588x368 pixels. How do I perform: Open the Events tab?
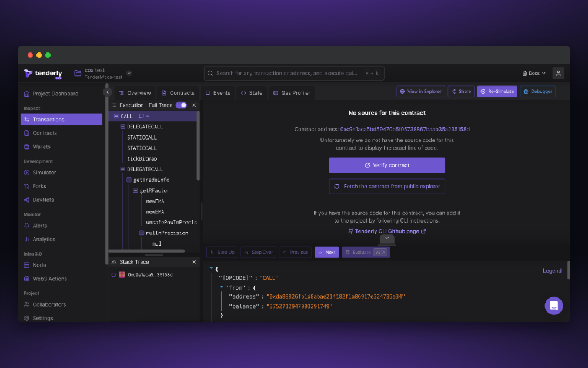coord(220,92)
